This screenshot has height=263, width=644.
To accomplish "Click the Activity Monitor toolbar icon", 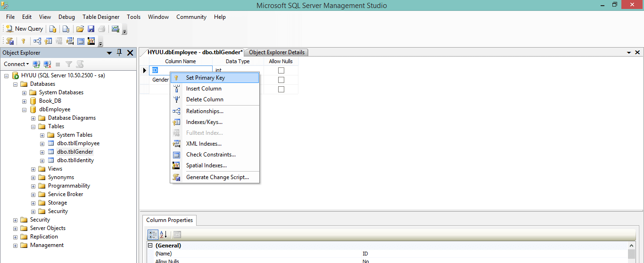I will pyautogui.click(x=115, y=29).
